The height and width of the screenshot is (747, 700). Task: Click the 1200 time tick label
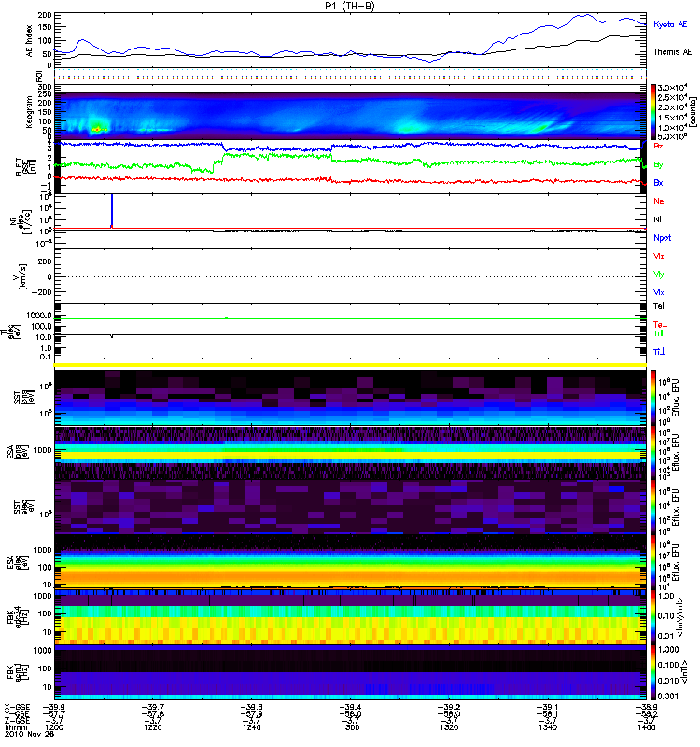(54, 727)
